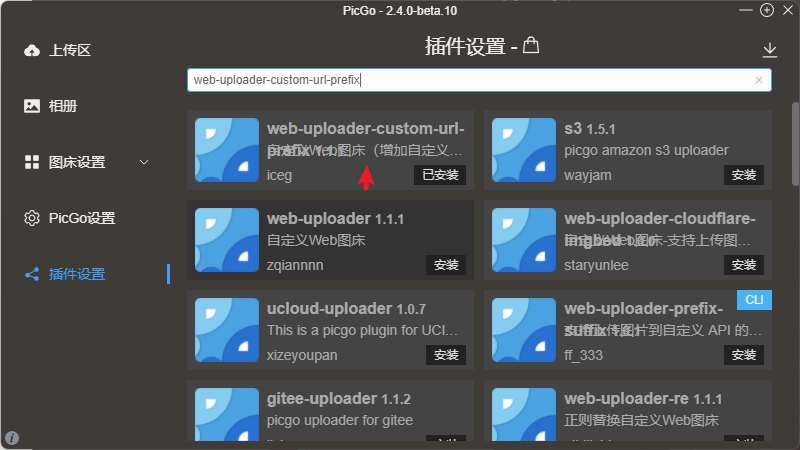
Task: Install the web-uploader 1.1.1 plugin
Action: (x=446, y=265)
